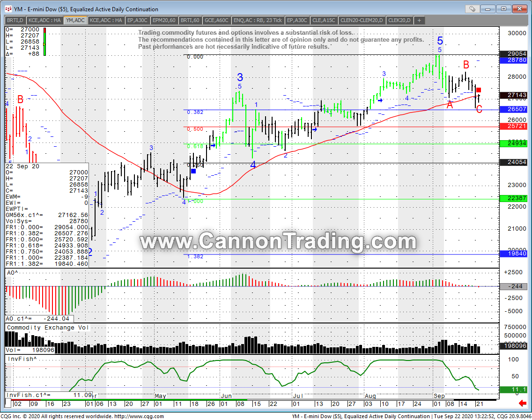Click the FR1:0.382= 26507.276 row
The width and height of the screenshot is (532, 420).
[x=47, y=233]
